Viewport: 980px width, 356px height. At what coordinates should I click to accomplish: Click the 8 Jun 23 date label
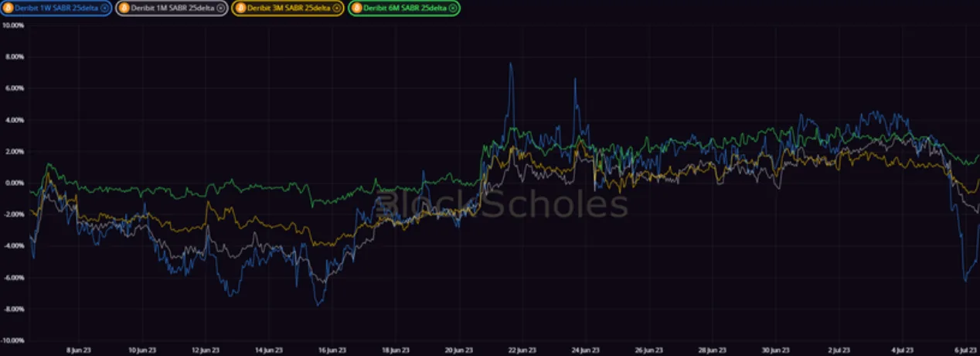click(80, 349)
